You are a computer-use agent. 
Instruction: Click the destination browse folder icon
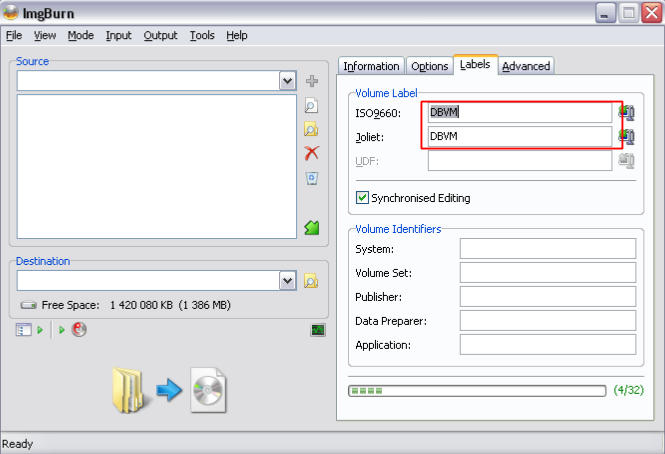pyautogui.click(x=311, y=281)
